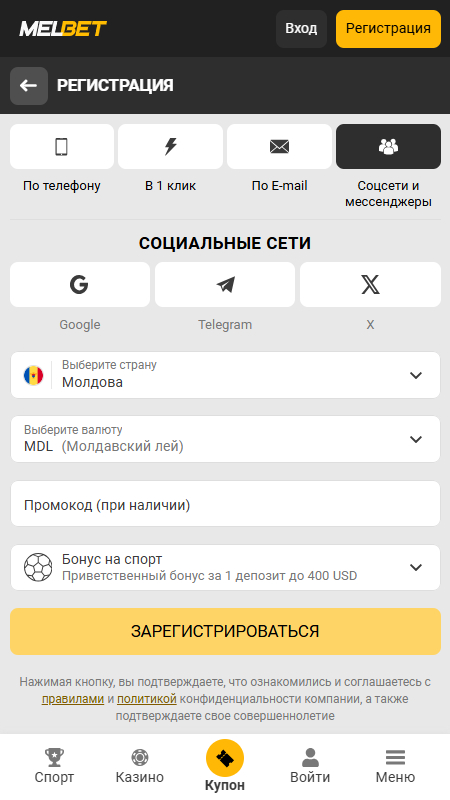Screen dimensions: 450x800
Task: Open the Купон betslip icon
Action: pyautogui.click(x=225, y=758)
